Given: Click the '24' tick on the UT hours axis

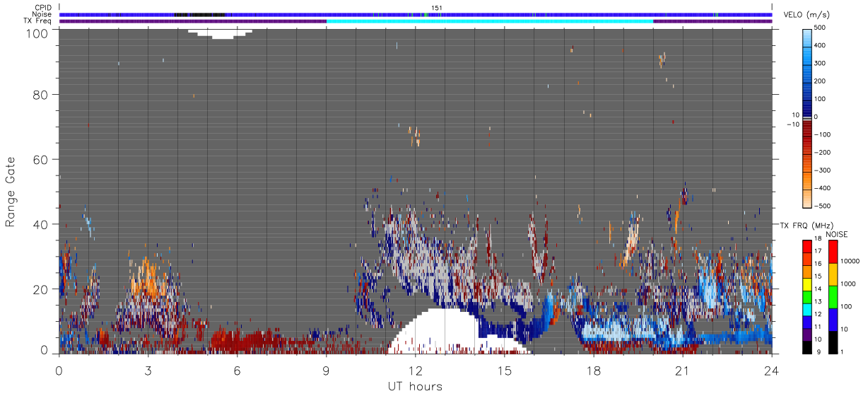Looking at the screenshot, I should tap(771, 371).
